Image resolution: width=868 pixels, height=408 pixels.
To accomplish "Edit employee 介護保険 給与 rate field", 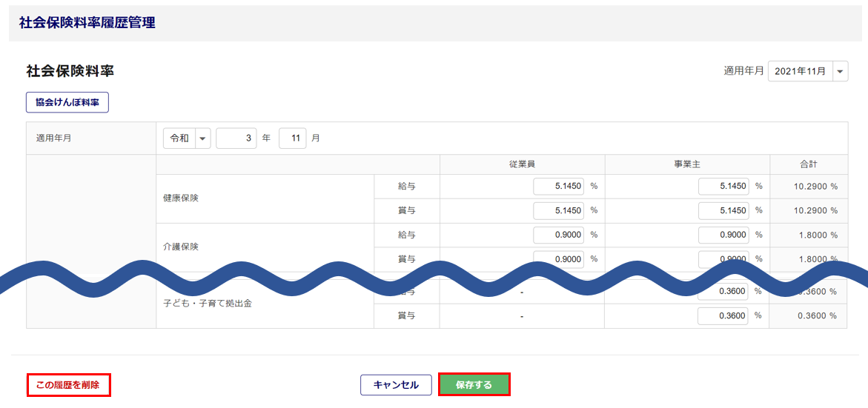I will [x=558, y=235].
